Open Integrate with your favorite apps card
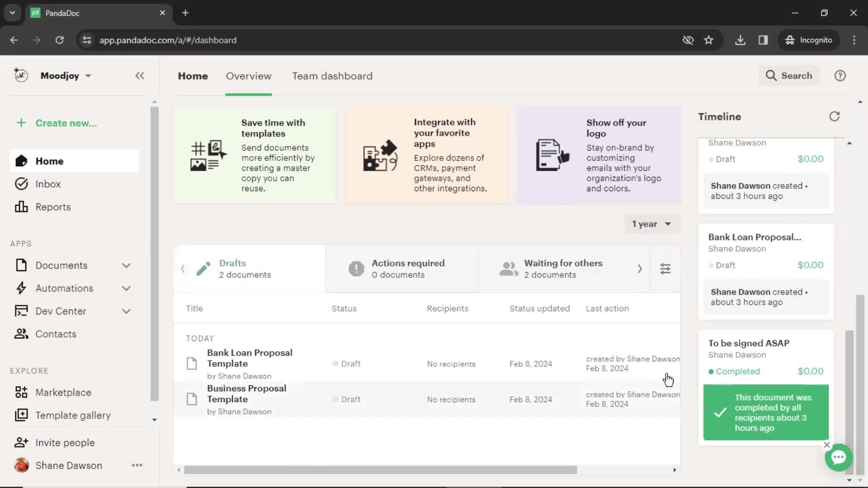This screenshot has height=488, width=868. [427, 155]
